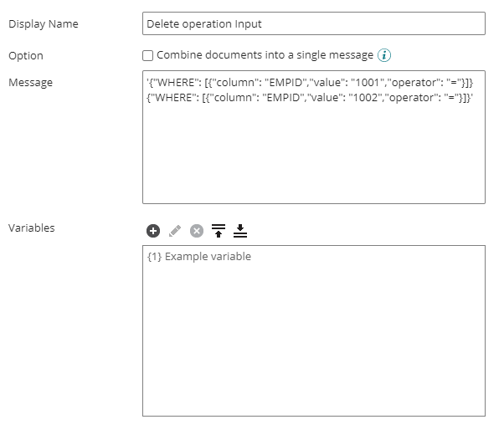Click the edit variable pencil icon
This screenshot has height=445, width=504.
175,231
